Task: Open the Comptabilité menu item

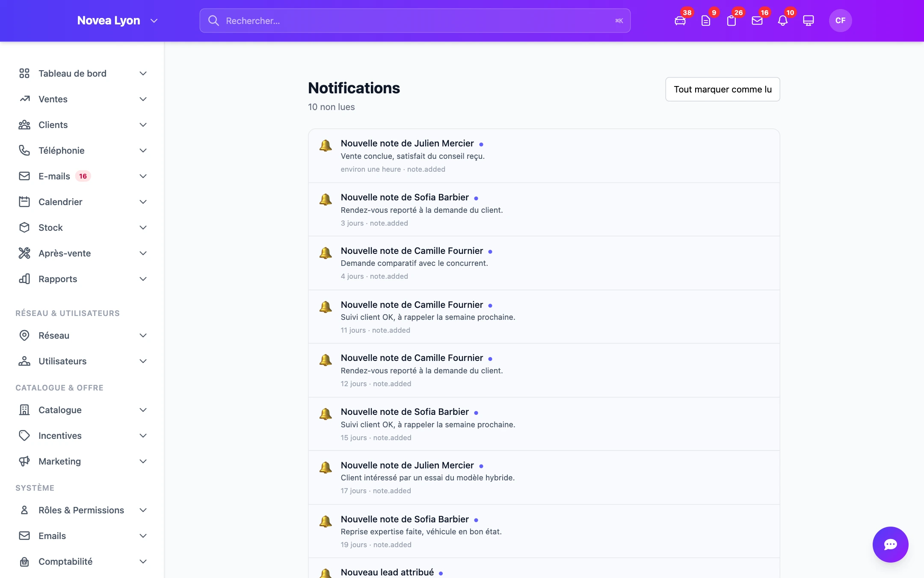Action: click(83, 561)
